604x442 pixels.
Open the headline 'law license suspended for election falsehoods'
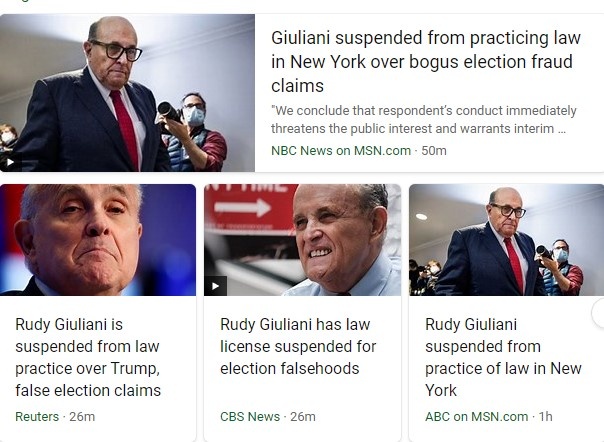coord(298,346)
